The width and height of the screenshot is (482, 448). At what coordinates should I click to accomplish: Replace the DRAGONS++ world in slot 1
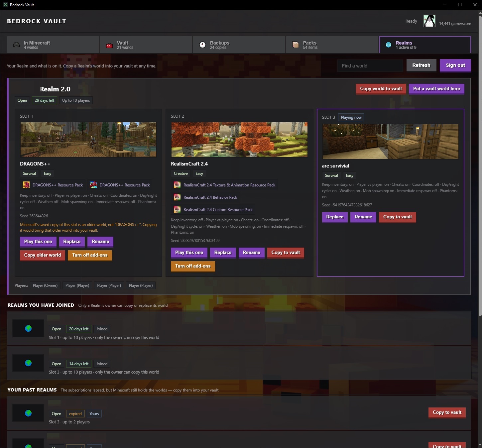pos(72,242)
